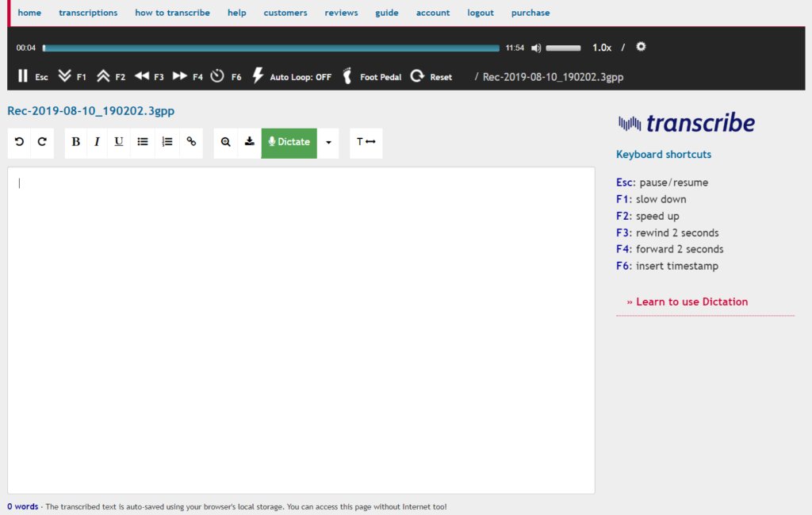Pause the audio playback
Viewport: 812px width, 515px height.
(23, 76)
